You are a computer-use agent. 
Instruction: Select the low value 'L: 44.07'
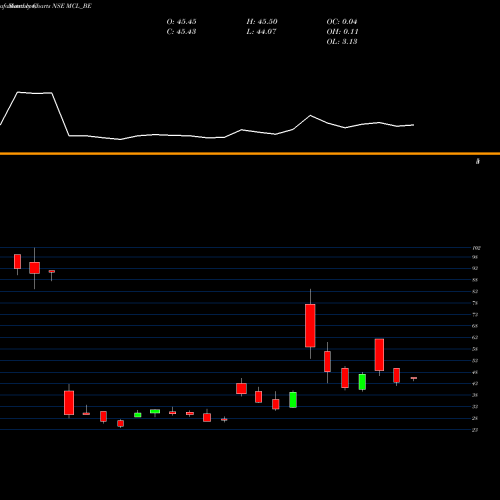(261, 32)
